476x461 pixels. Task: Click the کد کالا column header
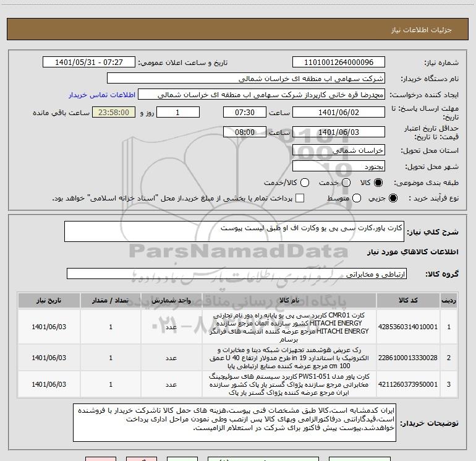point(408,301)
